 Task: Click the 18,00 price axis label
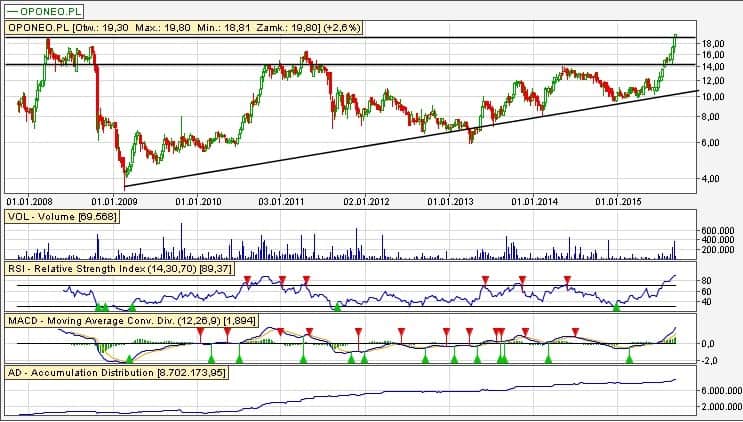coord(712,44)
